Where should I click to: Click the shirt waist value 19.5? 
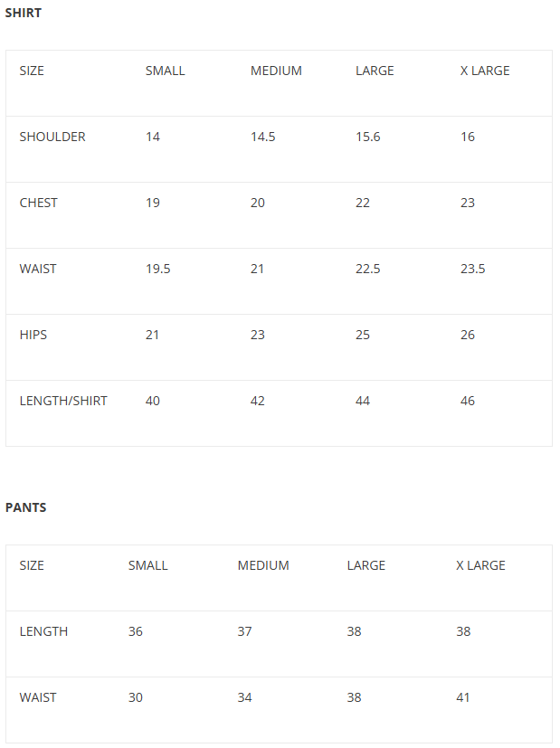[x=157, y=269]
